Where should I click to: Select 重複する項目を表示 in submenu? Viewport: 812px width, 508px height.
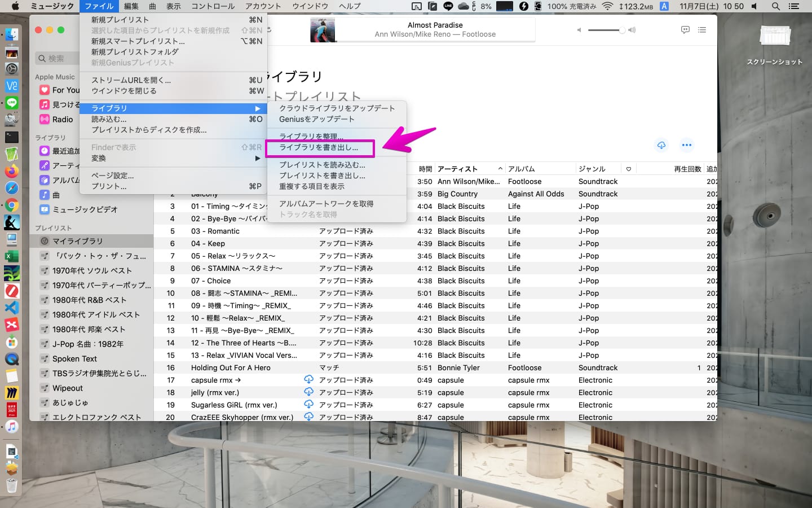point(337,186)
